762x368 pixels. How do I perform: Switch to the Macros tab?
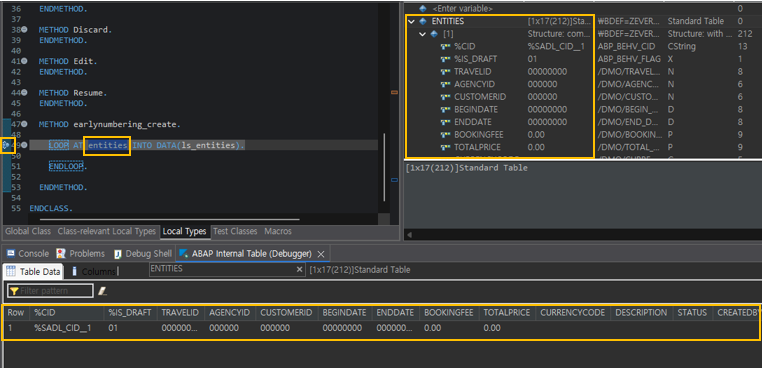[278, 231]
